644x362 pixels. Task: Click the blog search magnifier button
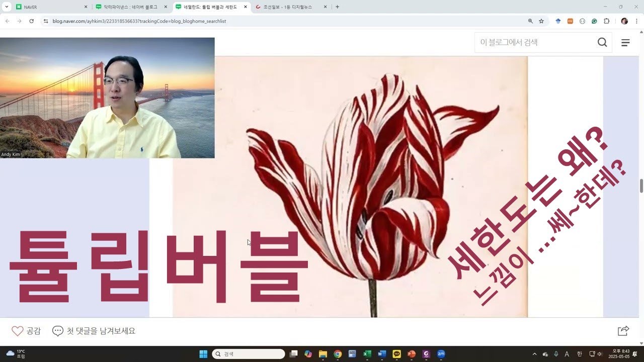(602, 42)
